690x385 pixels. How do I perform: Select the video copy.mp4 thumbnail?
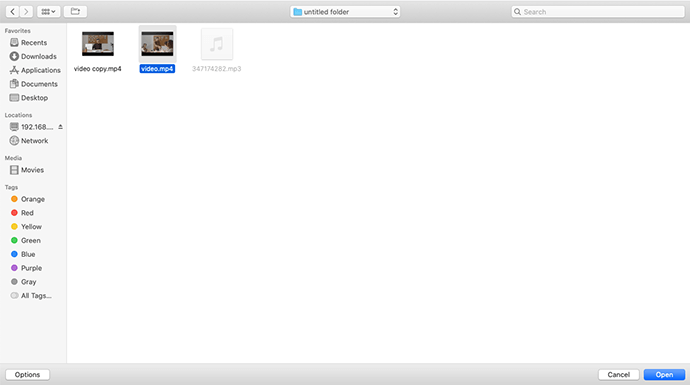tap(98, 44)
